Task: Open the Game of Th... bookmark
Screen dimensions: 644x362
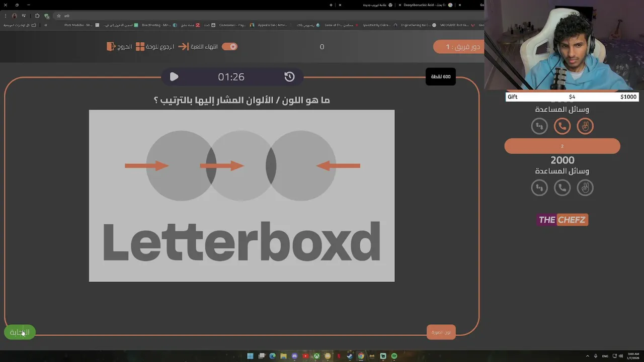Action: (341, 25)
